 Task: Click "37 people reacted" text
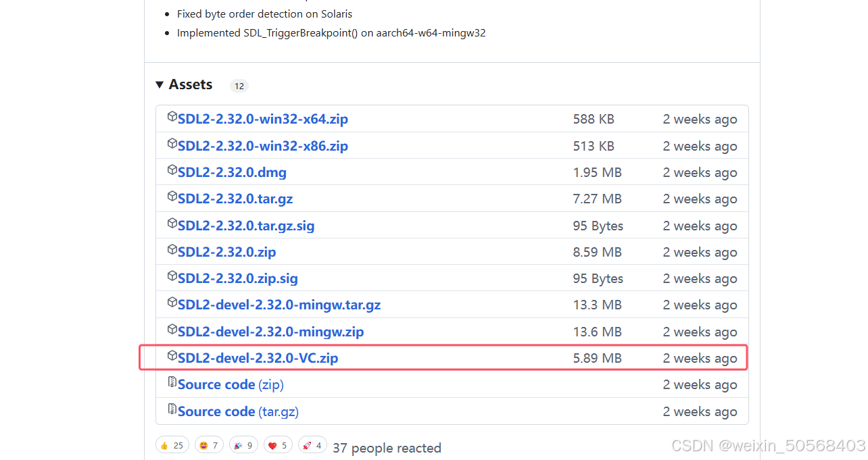pyautogui.click(x=387, y=448)
